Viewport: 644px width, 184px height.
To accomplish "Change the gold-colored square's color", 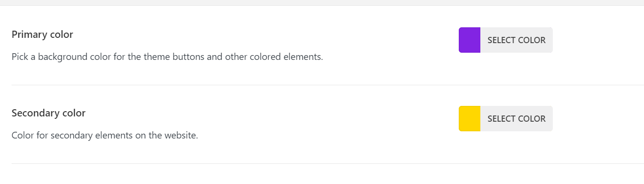I will point(469,119).
